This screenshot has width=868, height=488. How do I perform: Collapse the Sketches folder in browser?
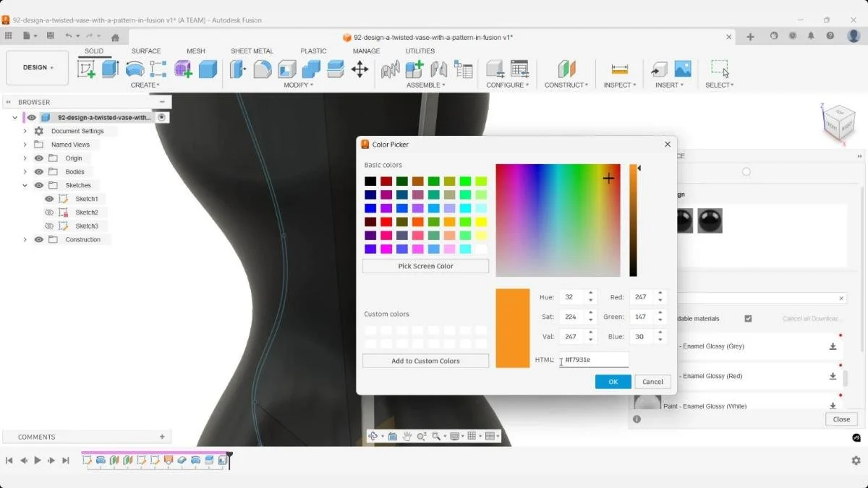[25, 185]
